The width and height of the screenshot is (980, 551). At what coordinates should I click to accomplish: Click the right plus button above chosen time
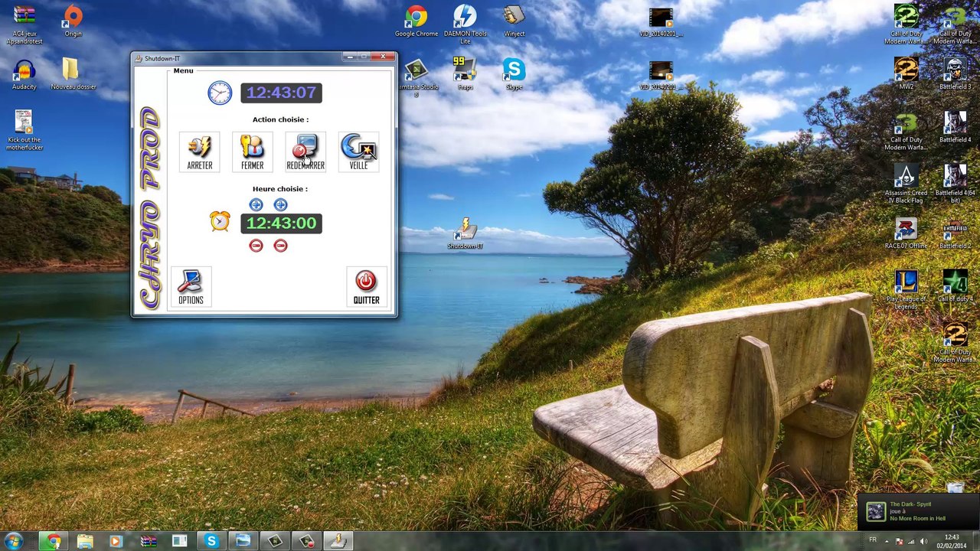pos(280,204)
